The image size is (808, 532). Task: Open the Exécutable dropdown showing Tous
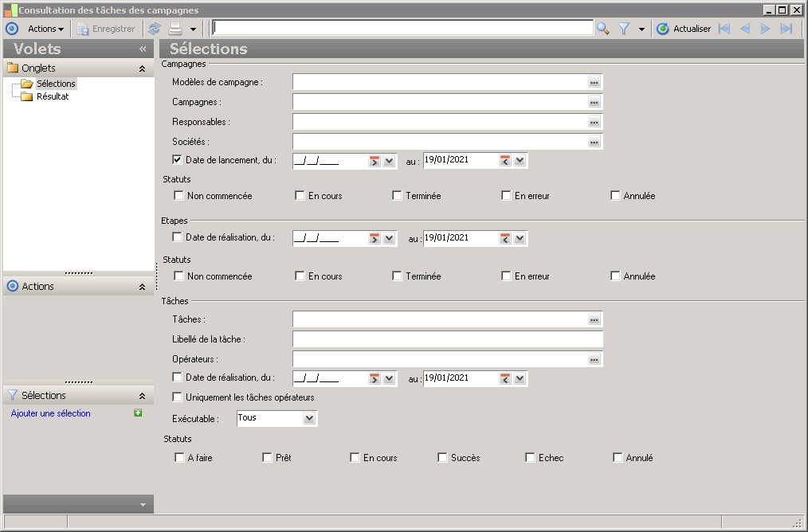[309, 418]
